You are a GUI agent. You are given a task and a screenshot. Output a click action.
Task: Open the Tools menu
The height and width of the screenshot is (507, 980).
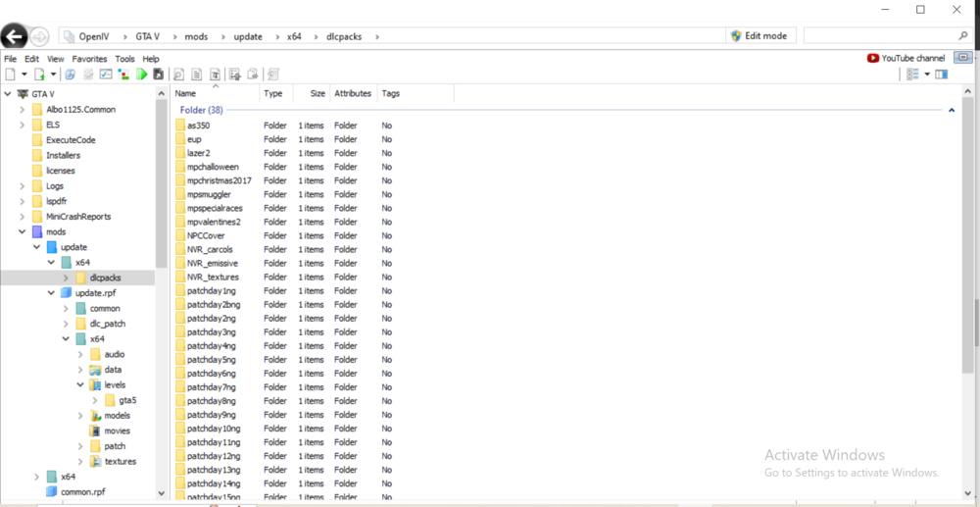tap(124, 59)
